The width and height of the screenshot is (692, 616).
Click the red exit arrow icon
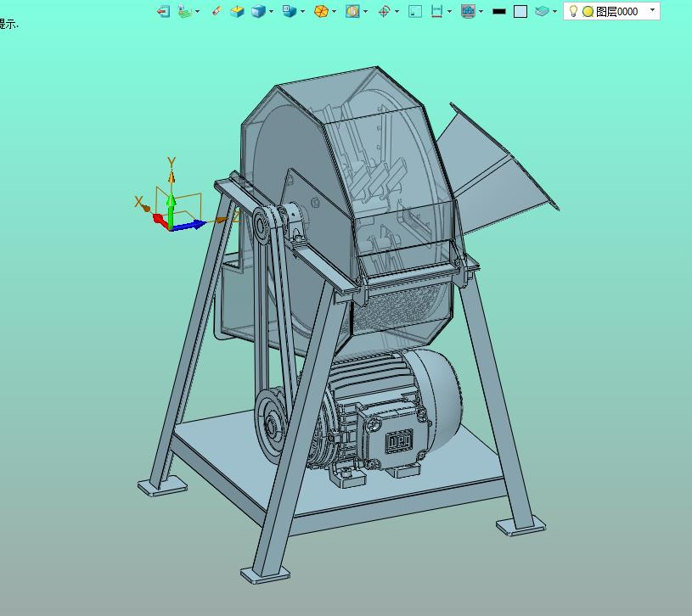(x=163, y=12)
